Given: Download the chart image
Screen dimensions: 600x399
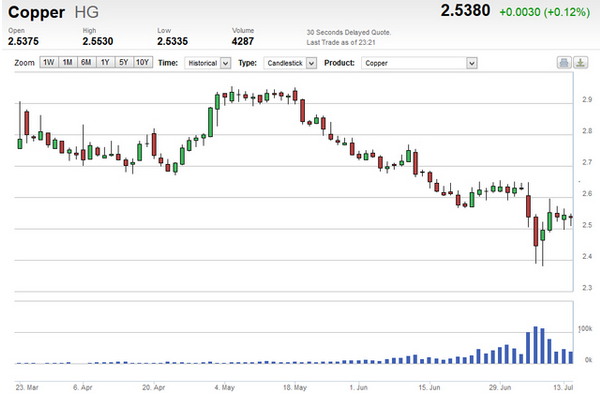Looking at the screenshot, I should coord(580,62).
